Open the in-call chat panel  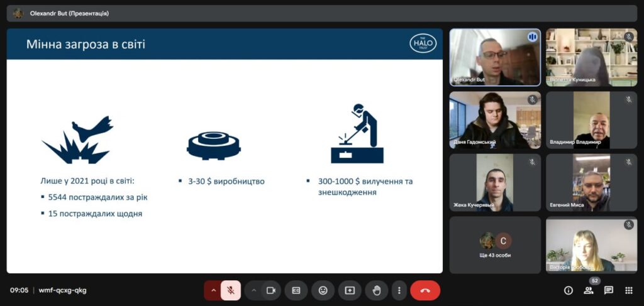609,290
